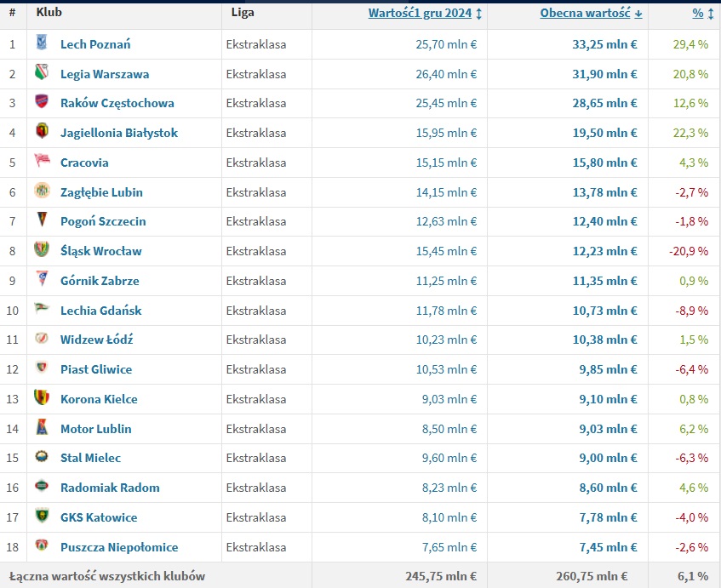The height and width of the screenshot is (588, 721).
Task: Open the Pogoń Szczecin club link
Action: 103,221
